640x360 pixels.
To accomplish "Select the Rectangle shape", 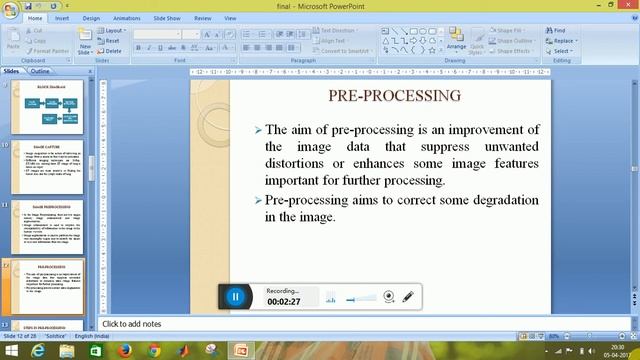I will (x=413, y=31).
